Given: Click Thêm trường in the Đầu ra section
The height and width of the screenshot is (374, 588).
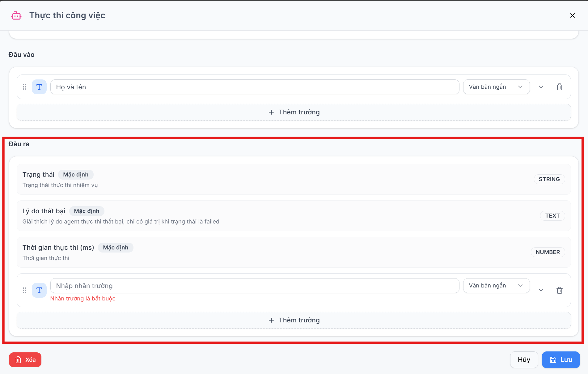Looking at the screenshot, I should (294, 320).
